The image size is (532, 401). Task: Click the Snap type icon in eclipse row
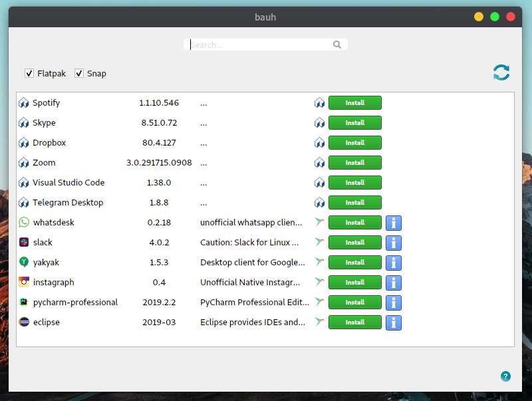[x=319, y=321]
